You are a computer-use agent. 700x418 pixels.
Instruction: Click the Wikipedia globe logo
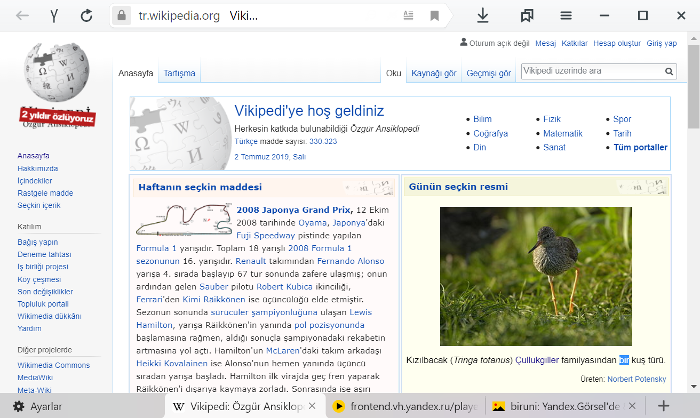[57, 72]
